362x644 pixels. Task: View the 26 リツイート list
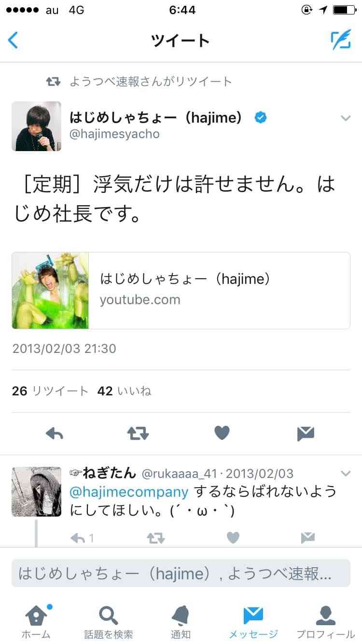(50, 391)
